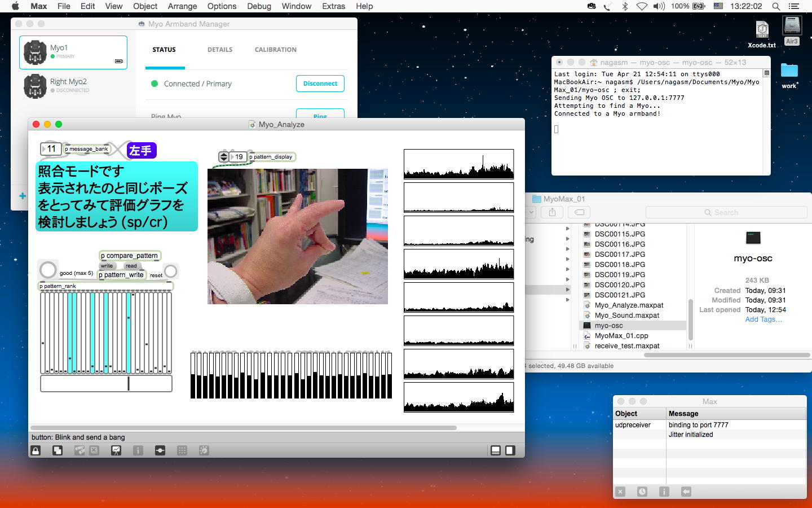Select Myo_Sound.maxpat in Finder list
This screenshot has height=508, width=812.
(626, 316)
